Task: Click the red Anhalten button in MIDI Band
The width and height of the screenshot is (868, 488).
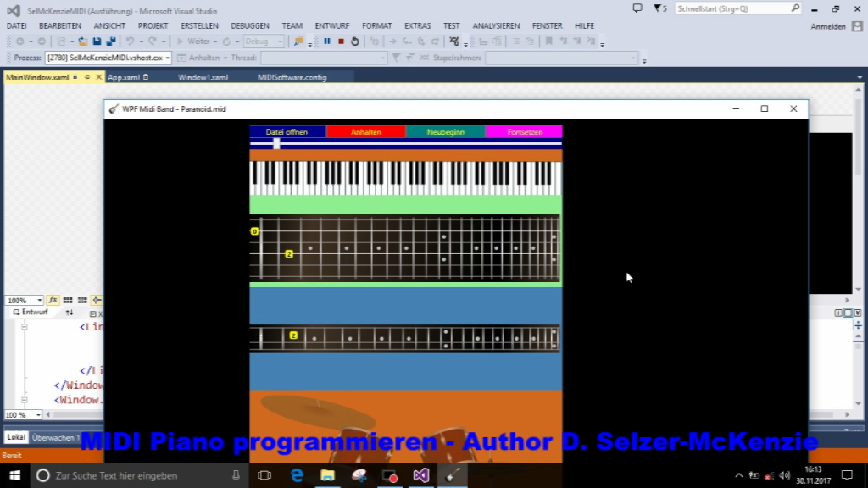Action: [366, 131]
